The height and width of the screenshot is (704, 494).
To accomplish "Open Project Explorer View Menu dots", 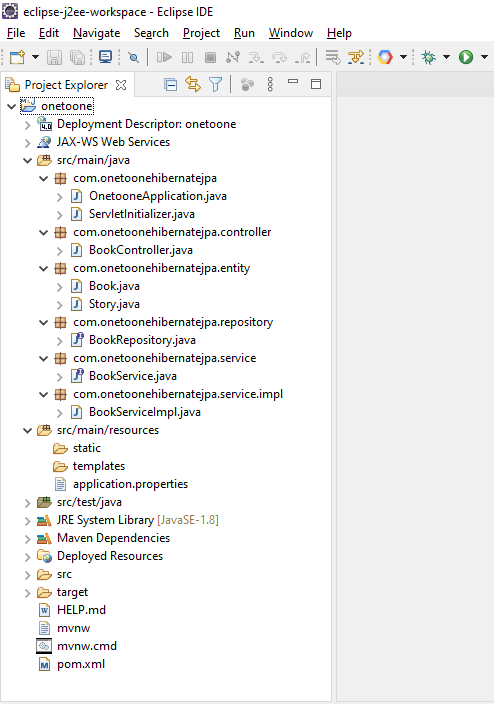I will [270, 84].
